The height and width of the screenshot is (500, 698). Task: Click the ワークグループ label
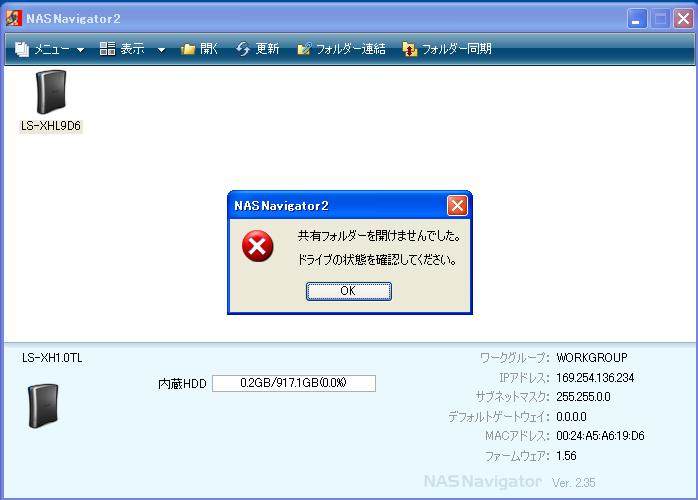click(x=515, y=358)
